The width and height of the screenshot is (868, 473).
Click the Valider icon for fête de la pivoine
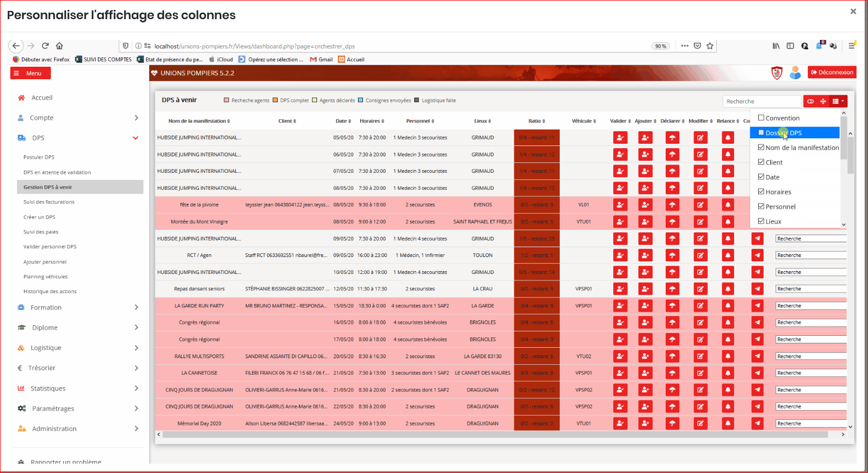(620, 205)
